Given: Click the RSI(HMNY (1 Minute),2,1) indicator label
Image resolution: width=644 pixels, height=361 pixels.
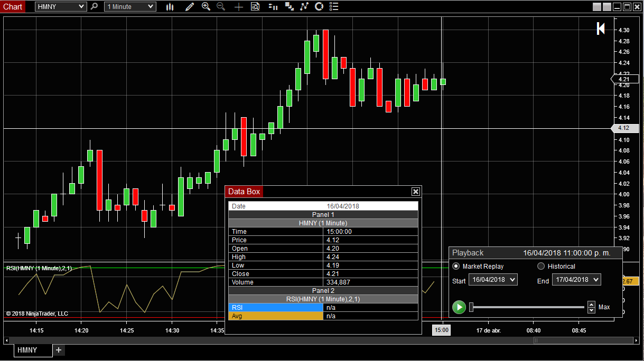Looking at the screenshot, I should [x=39, y=269].
